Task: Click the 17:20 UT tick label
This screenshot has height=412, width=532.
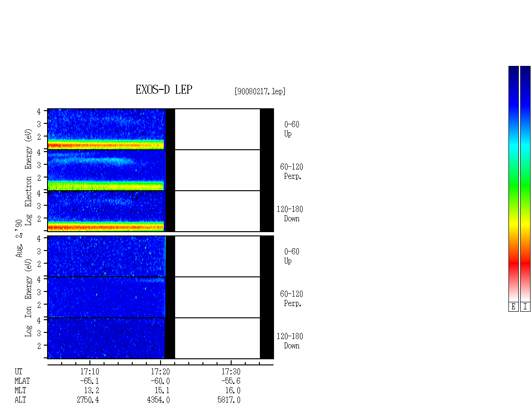Action: point(160,372)
